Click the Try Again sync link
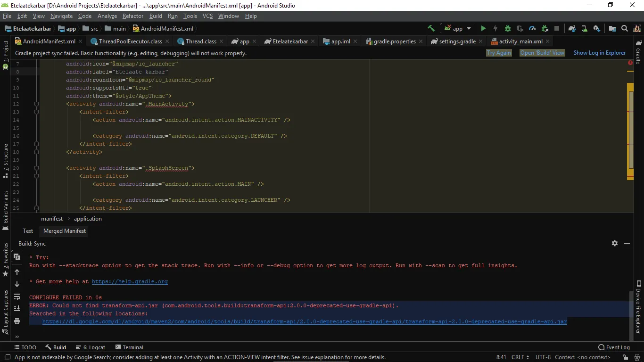The height and width of the screenshot is (362, 644). pyautogui.click(x=499, y=53)
